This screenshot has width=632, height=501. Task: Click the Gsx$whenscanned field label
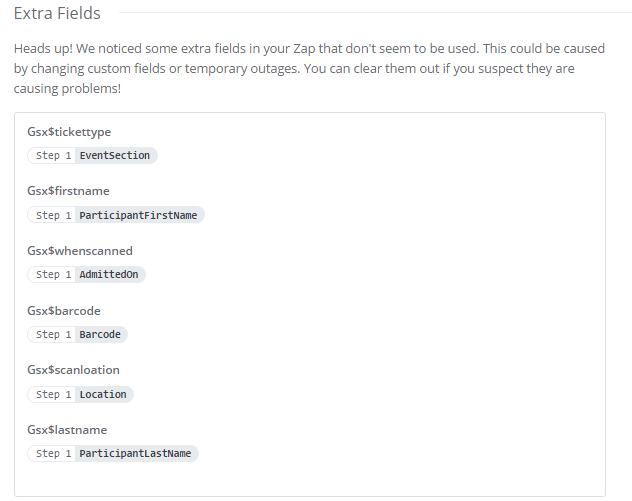point(80,251)
